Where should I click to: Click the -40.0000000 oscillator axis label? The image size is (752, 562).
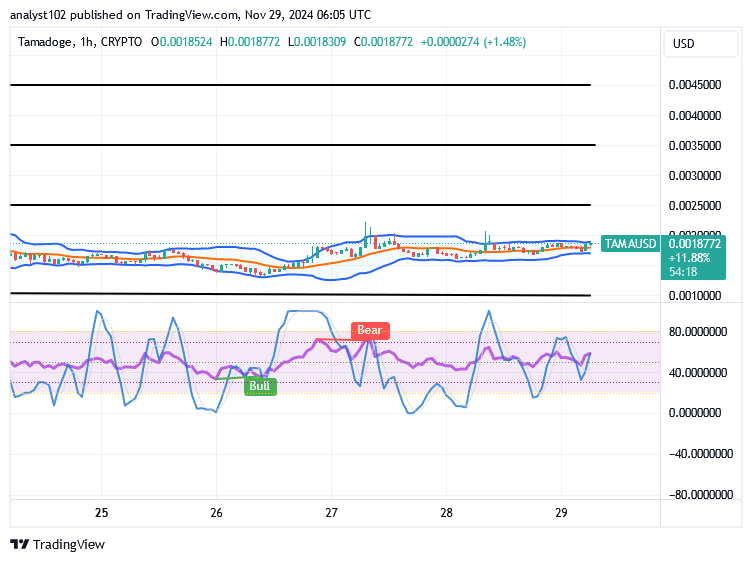tap(701, 454)
